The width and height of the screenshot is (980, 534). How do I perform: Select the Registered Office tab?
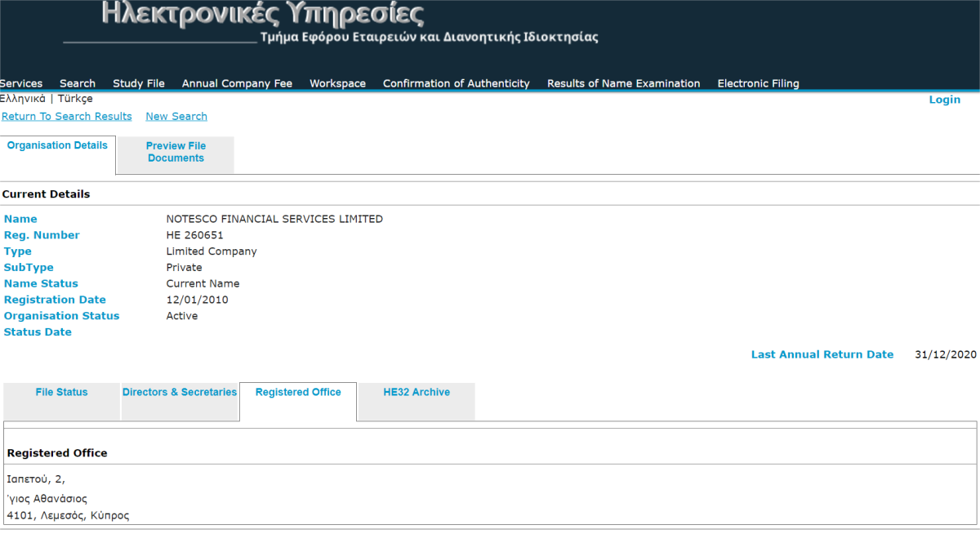click(297, 392)
